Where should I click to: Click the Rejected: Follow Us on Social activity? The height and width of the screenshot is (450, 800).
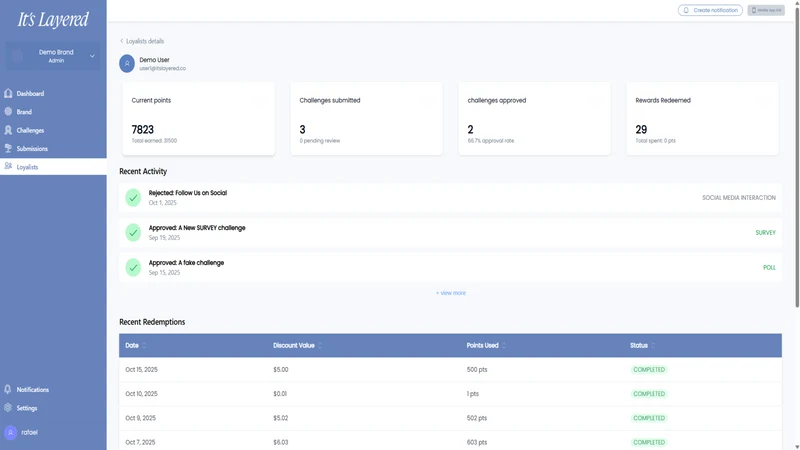tap(451, 197)
